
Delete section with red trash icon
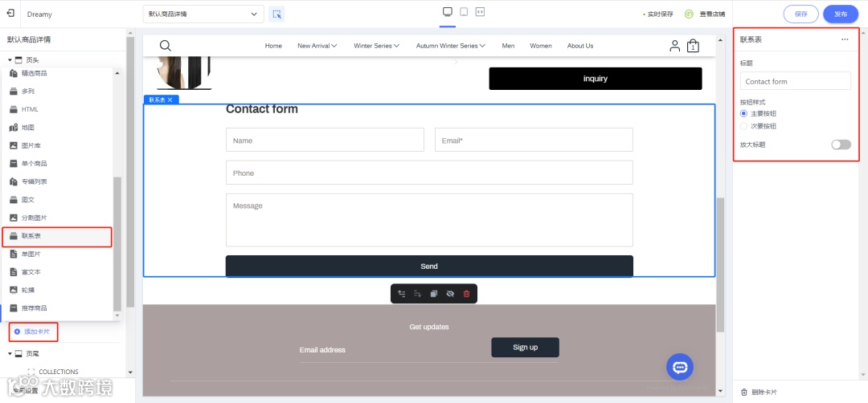tap(466, 294)
